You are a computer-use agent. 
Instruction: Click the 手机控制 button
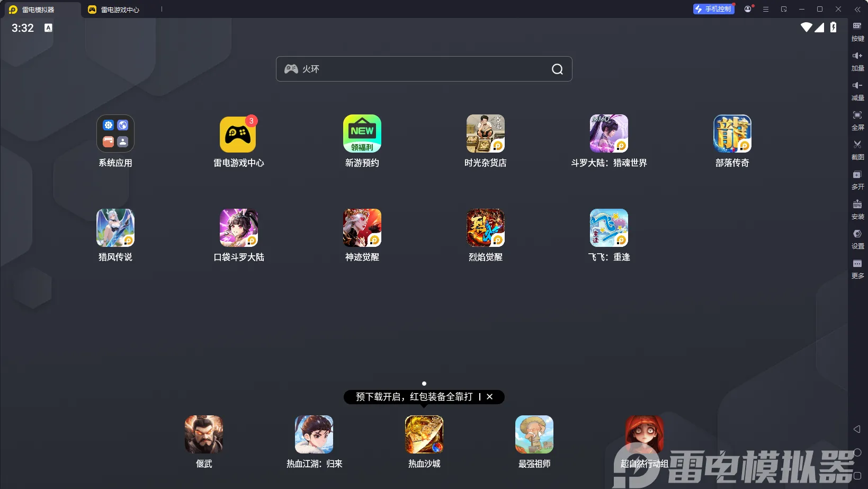pos(714,9)
